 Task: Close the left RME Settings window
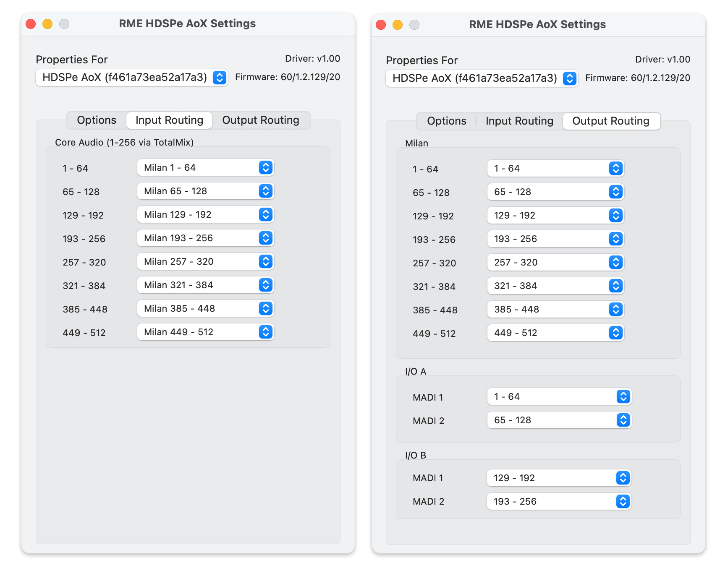coord(31,24)
